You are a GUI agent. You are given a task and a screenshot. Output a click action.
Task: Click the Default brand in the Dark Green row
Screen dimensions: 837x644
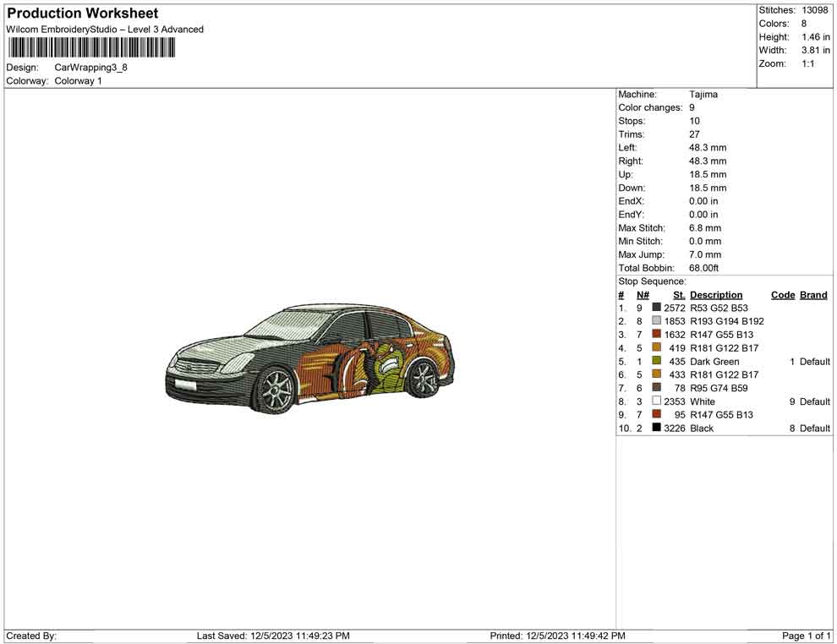click(x=814, y=361)
